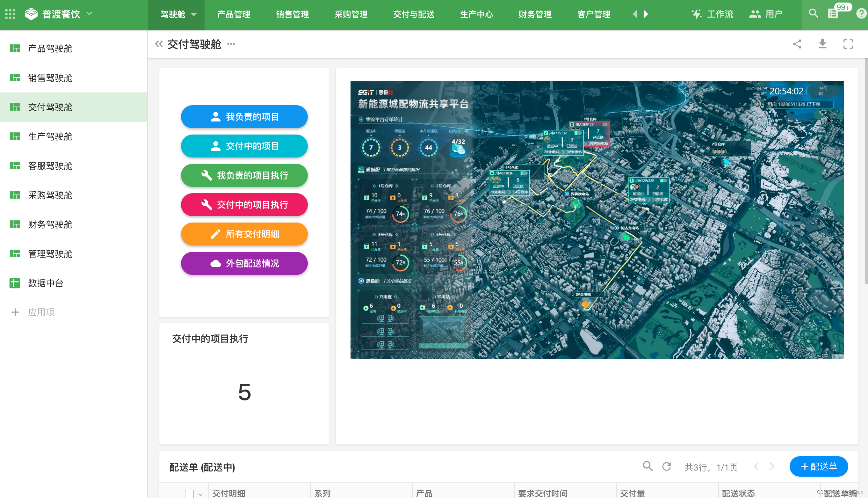The image size is (868, 498).
Task: Open the 工作流 (workflow) panel
Action: click(712, 14)
